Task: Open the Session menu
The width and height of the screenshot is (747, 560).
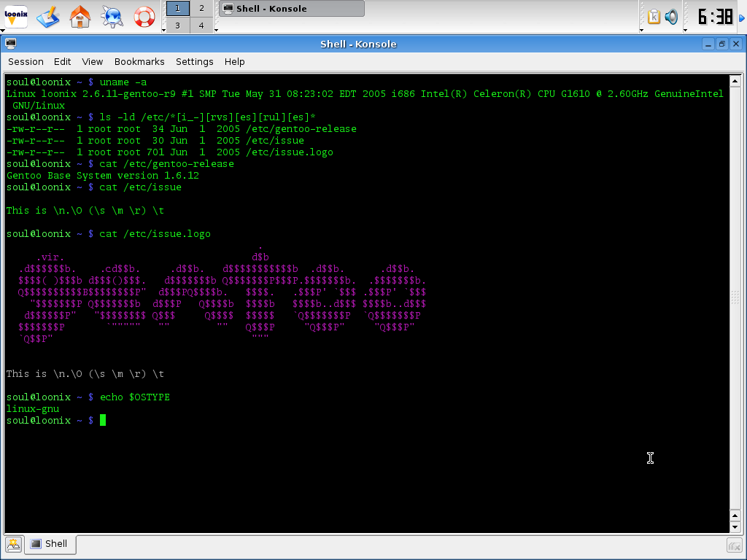Action: (26, 62)
